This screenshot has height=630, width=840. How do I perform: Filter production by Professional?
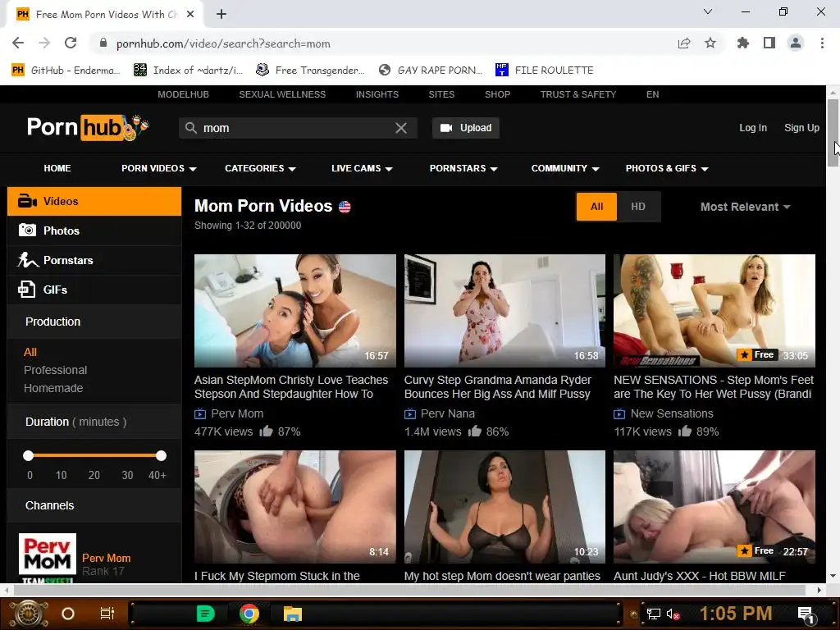[55, 370]
